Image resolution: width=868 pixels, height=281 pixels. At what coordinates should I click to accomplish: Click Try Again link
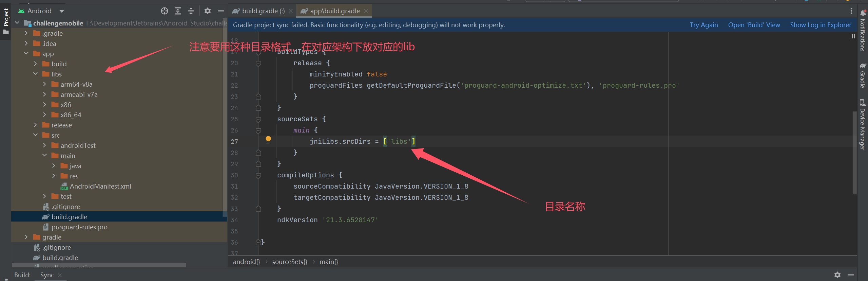click(x=704, y=25)
